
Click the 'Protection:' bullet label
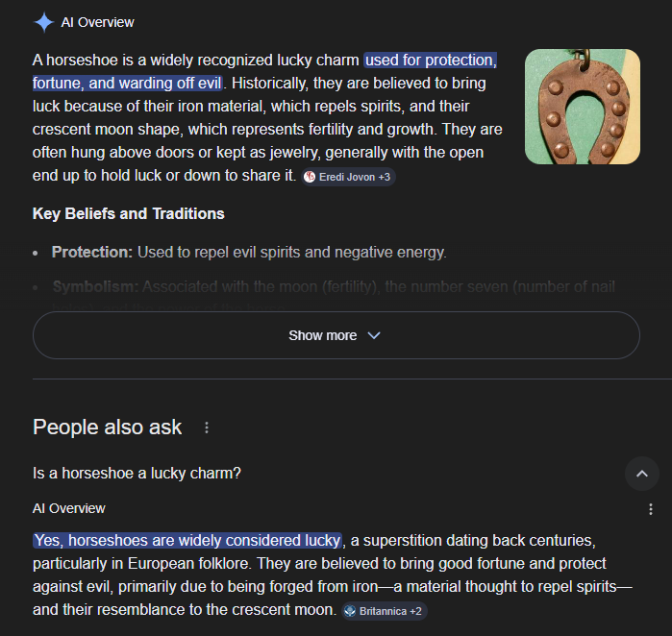point(92,252)
